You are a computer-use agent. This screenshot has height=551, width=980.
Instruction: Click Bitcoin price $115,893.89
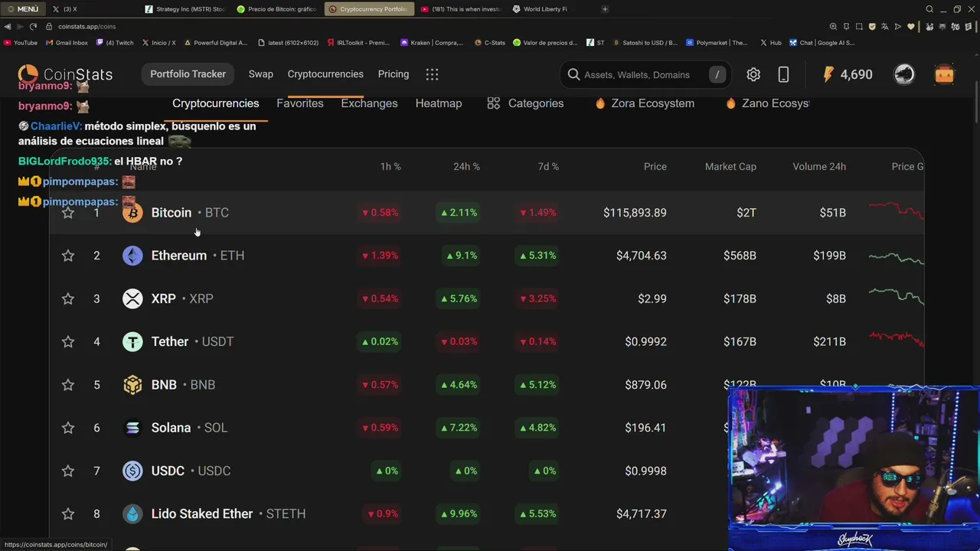(635, 213)
